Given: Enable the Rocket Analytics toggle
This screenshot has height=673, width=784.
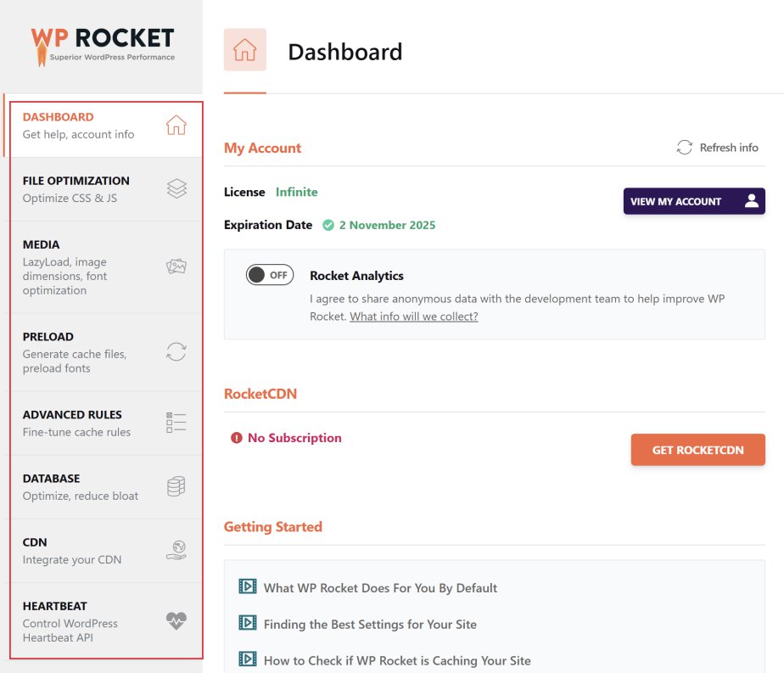Looking at the screenshot, I should point(269,274).
